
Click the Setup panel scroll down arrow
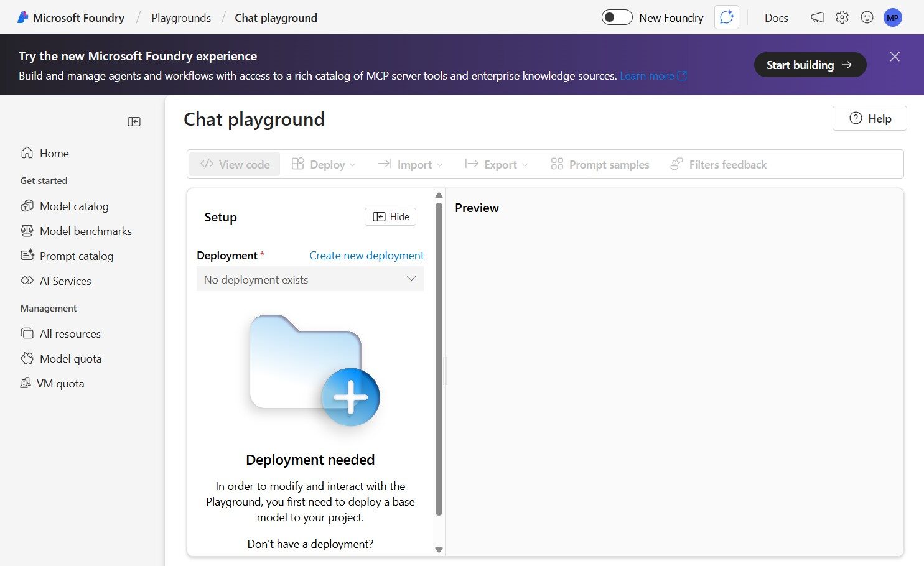pos(439,549)
